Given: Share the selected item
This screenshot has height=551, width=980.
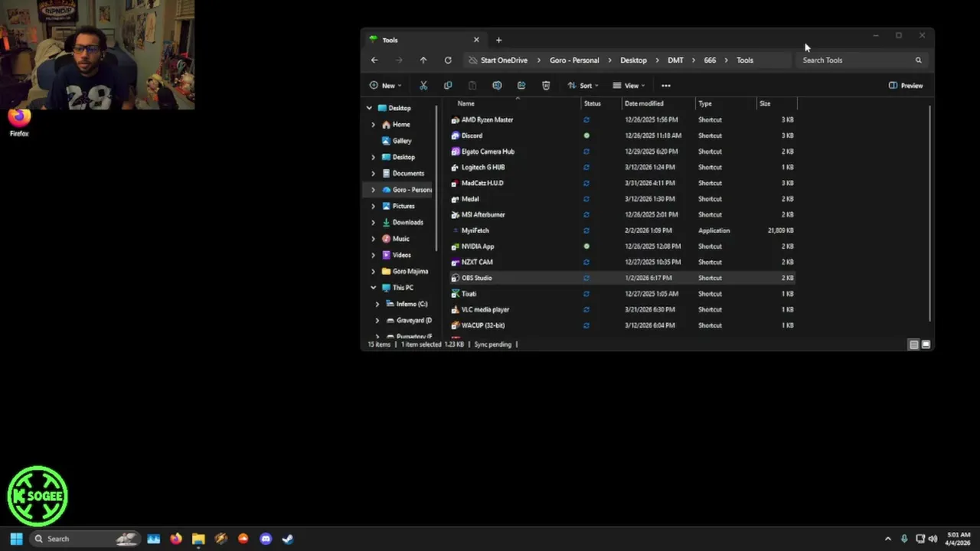Looking at the screenshot, I should (x=521, y=86).
